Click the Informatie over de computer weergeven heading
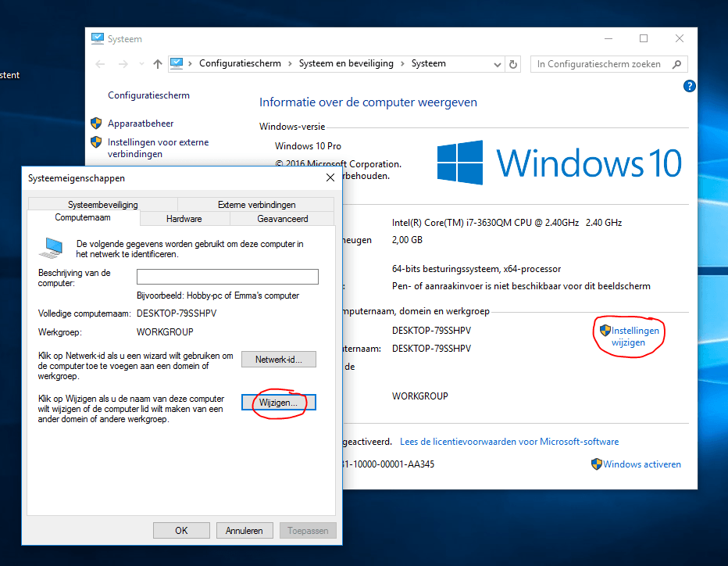Image resolution: width=728 pixels, height=566 pixels. [368, 102]
